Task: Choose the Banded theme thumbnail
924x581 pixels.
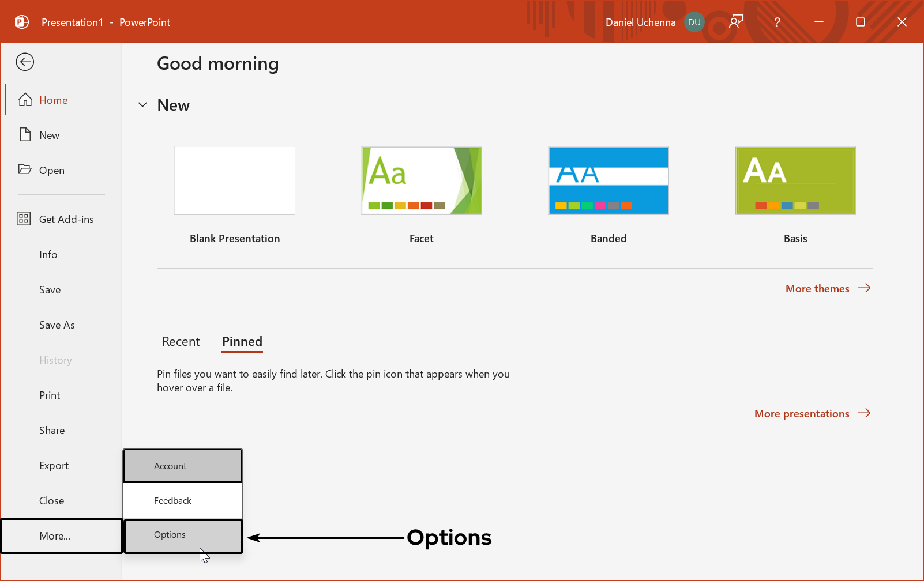Action: pos(609,180)
